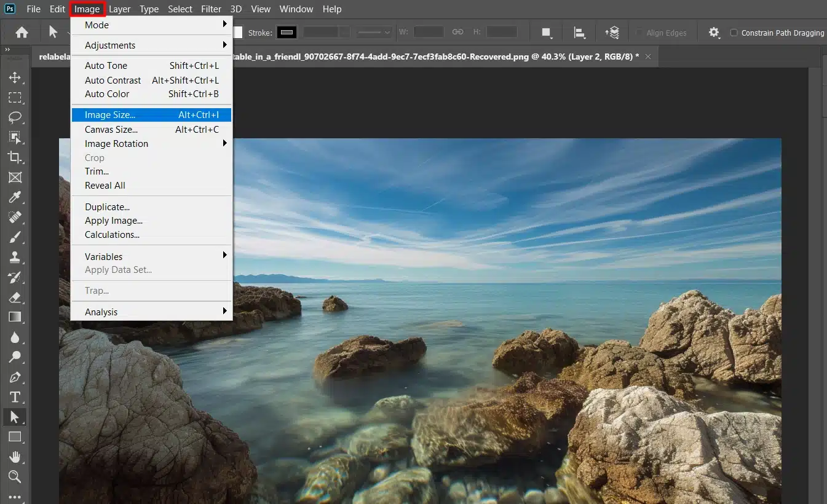Choose Calculations from Image menu
Image resolution: width=827 pixels, height=504 pixels.
pyautogui.click(x=151, y=234)
